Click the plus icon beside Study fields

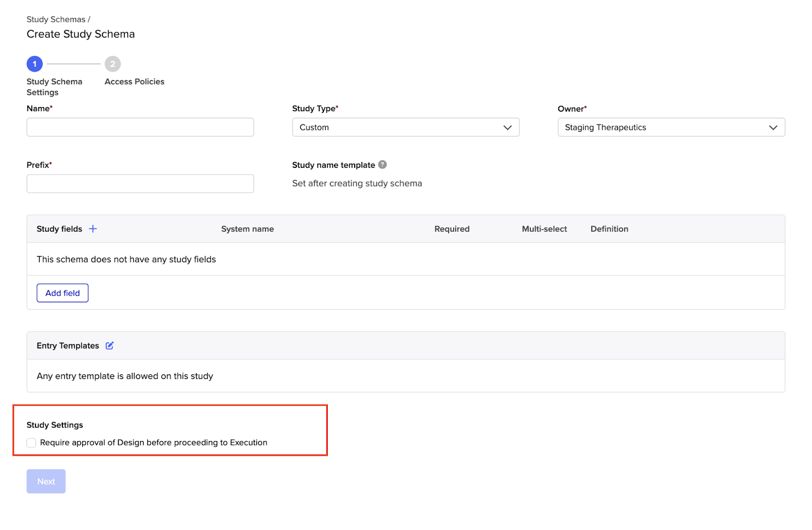click(93, 229)
